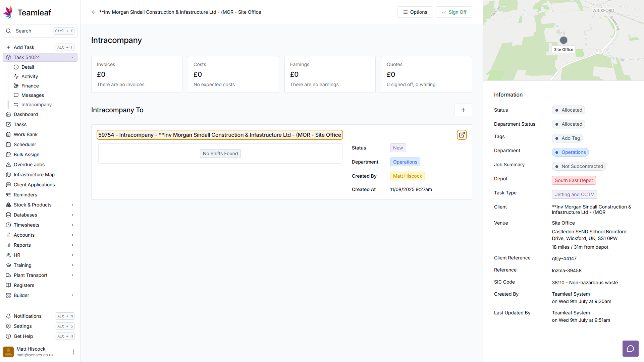Click the Add Tag chip

click(x=567, y=138)
